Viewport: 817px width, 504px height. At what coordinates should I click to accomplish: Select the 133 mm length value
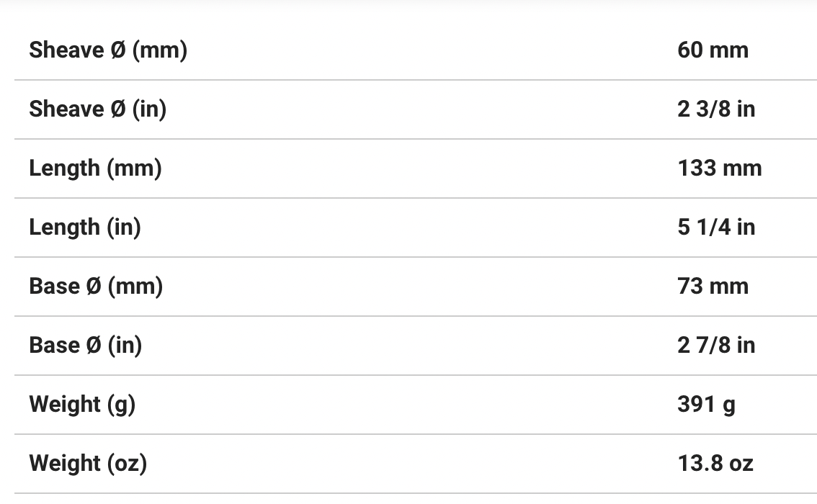tap(719, 168)
